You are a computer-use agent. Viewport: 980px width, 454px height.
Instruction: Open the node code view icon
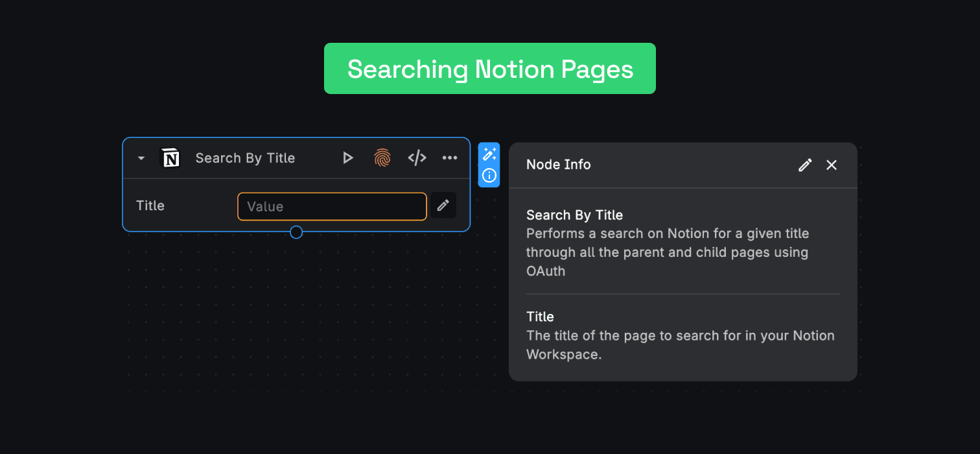click(x=417, y=158)
